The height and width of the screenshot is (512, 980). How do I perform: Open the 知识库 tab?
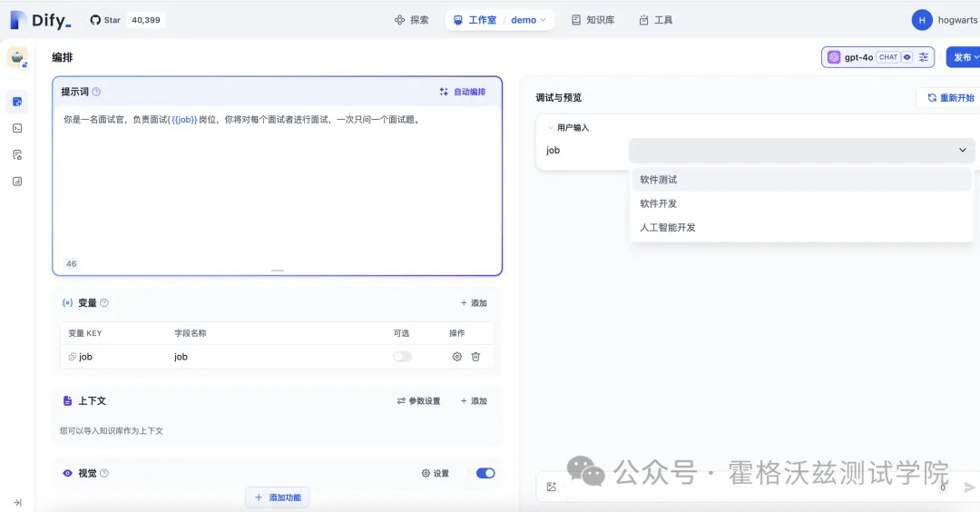(x=593, y=20)
